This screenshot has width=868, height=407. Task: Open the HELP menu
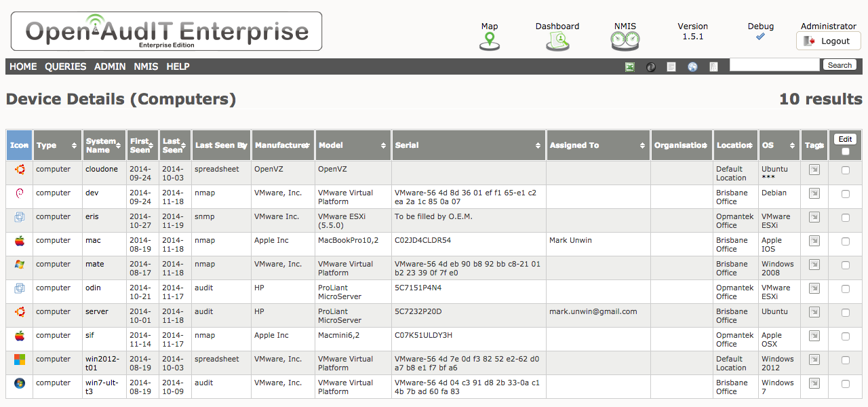178,66
